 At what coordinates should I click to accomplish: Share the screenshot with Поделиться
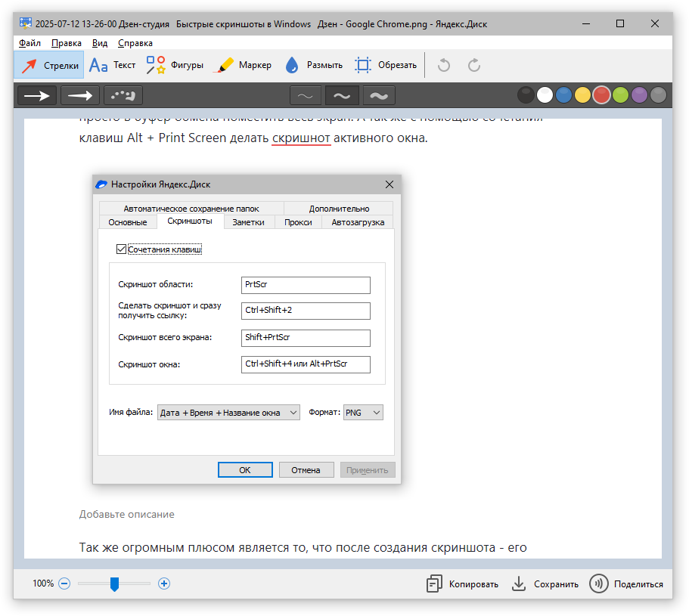[x=626, y=584]
